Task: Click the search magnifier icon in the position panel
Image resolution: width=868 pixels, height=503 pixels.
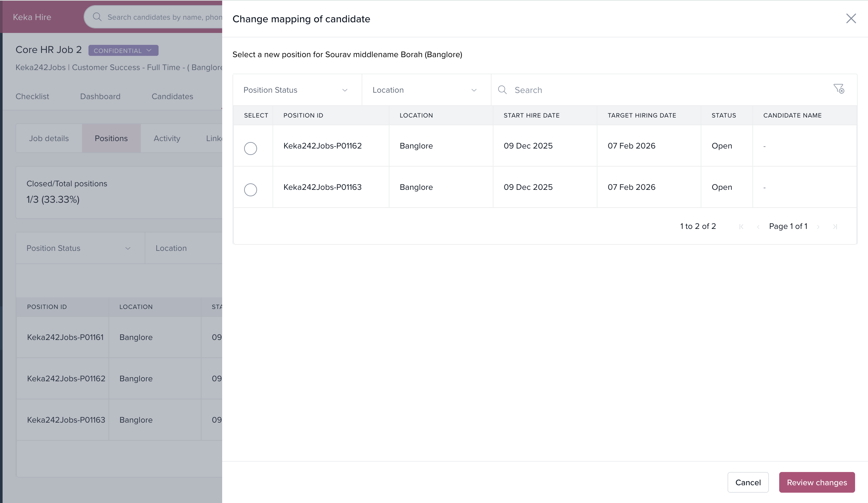Action: (502, 90)
